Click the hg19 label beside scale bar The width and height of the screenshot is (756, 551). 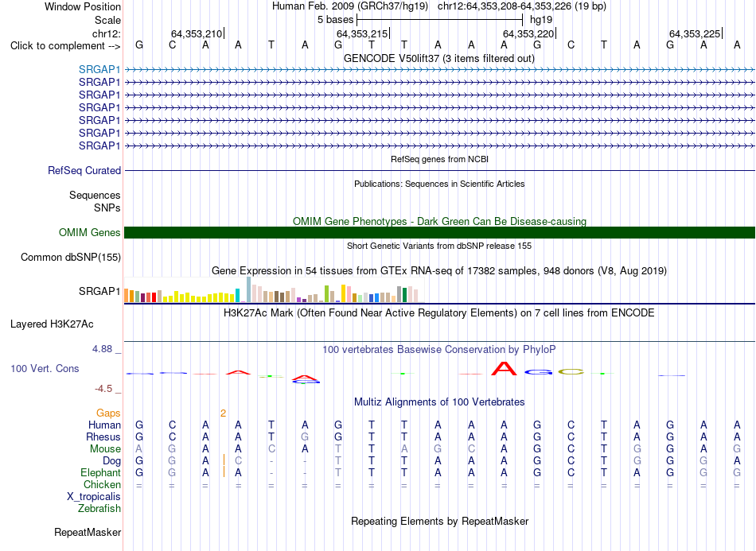(541, 20)
